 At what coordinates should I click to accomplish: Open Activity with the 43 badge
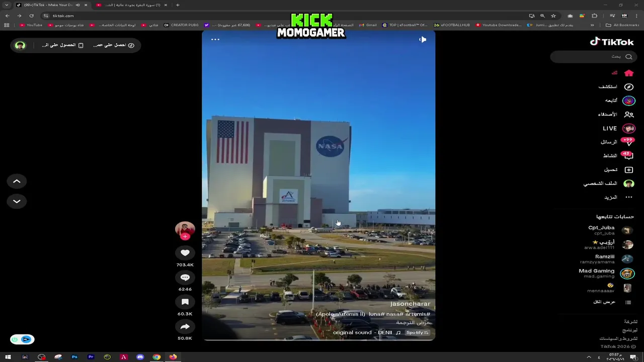pyautogui.click(x=618, y=155)
